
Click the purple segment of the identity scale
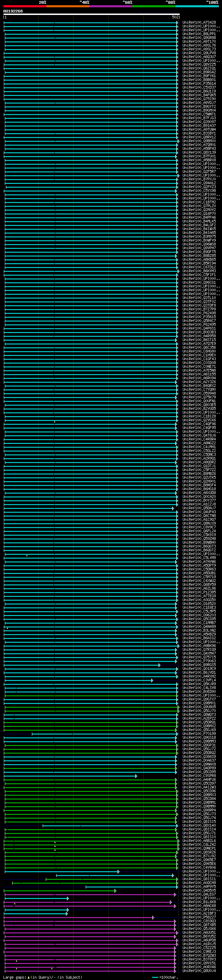click(111, 6)
